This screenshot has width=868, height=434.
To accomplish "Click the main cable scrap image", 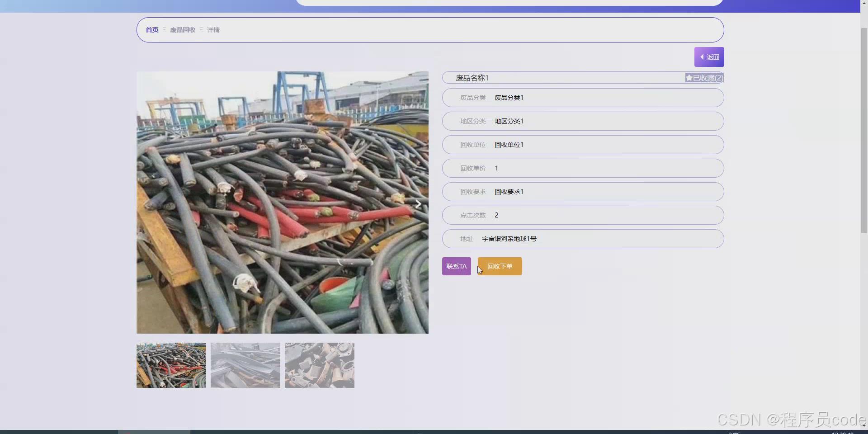I will (283, 203).
